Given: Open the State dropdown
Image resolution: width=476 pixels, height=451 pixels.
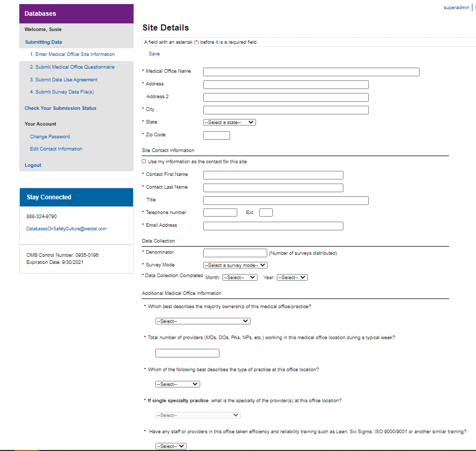Looking at the screenshot, I should pos(230,122).
